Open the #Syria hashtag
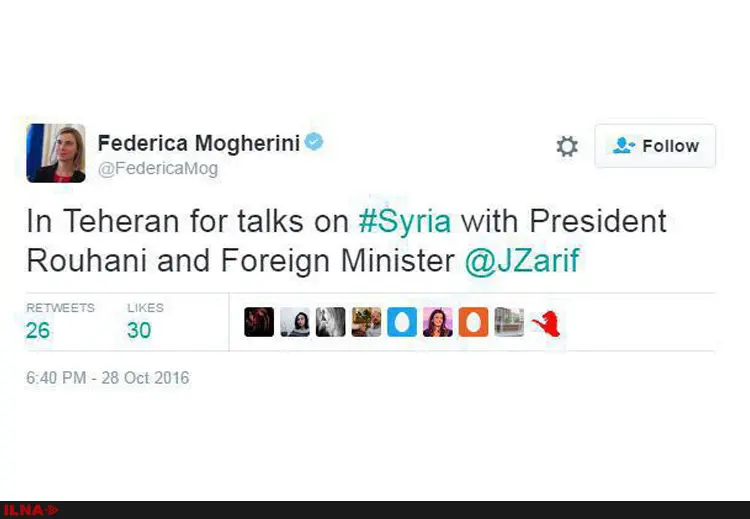Image resolution: width=750 pixels, height=519 pixels. pos(405,222)
